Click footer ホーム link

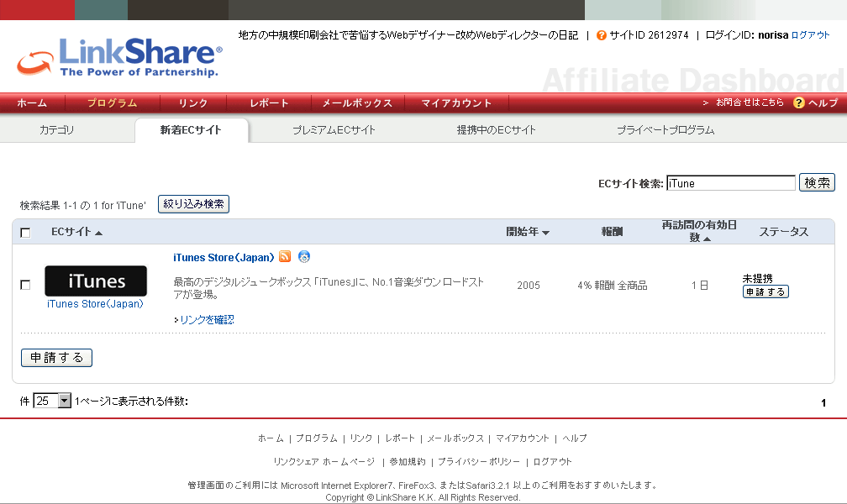pyautogui.click(x=271, y=438)
